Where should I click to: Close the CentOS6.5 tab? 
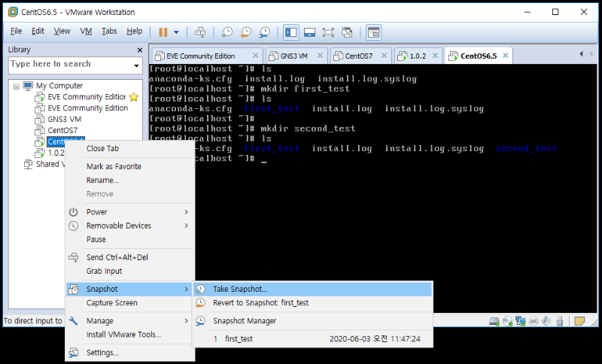(x=506, y=56)
